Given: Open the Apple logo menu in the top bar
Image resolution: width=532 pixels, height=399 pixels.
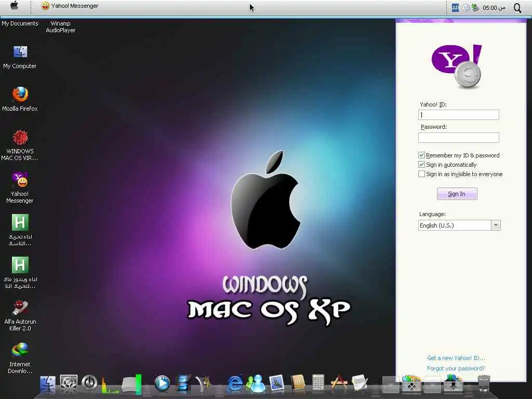Looking at the screenshot, I should (x=15, y=6).
